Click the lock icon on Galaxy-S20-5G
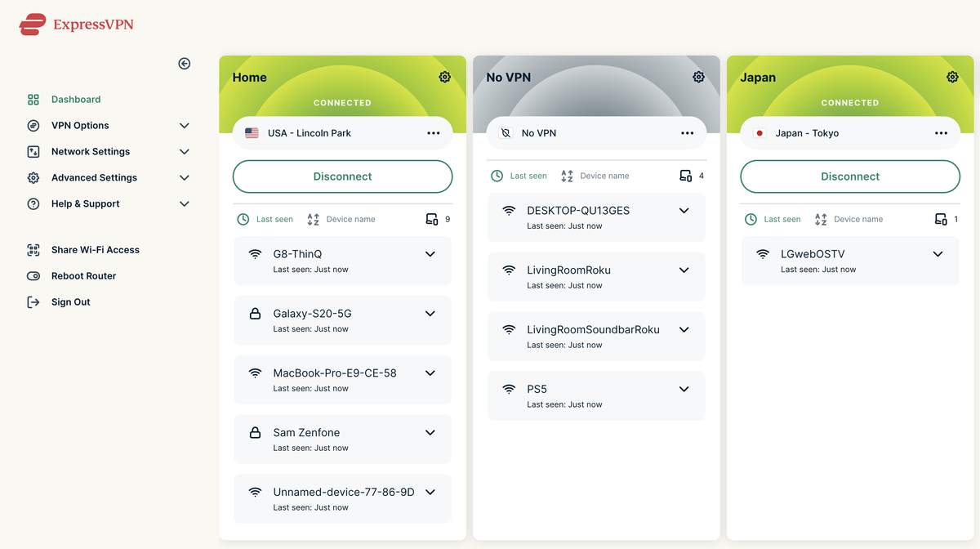 (255, 314)
